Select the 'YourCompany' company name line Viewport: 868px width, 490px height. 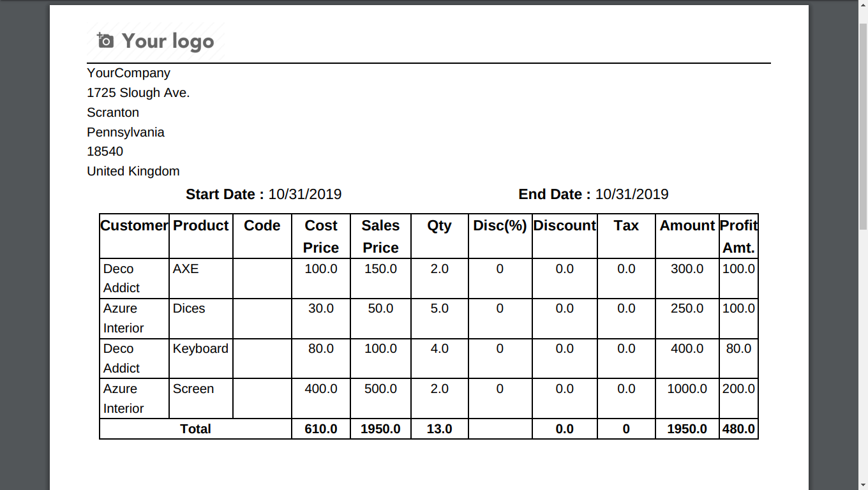tap(128, 73)
